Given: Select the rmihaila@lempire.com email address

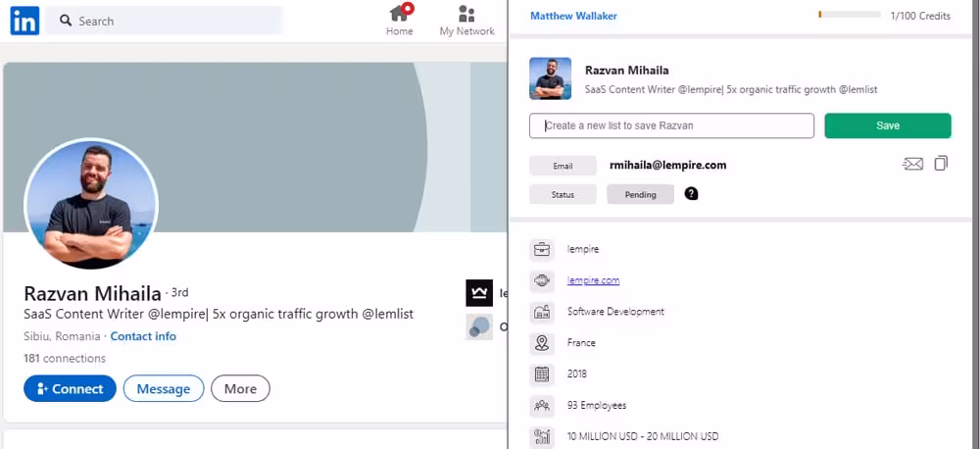Looking at the screenshot, I should point(667,165).
